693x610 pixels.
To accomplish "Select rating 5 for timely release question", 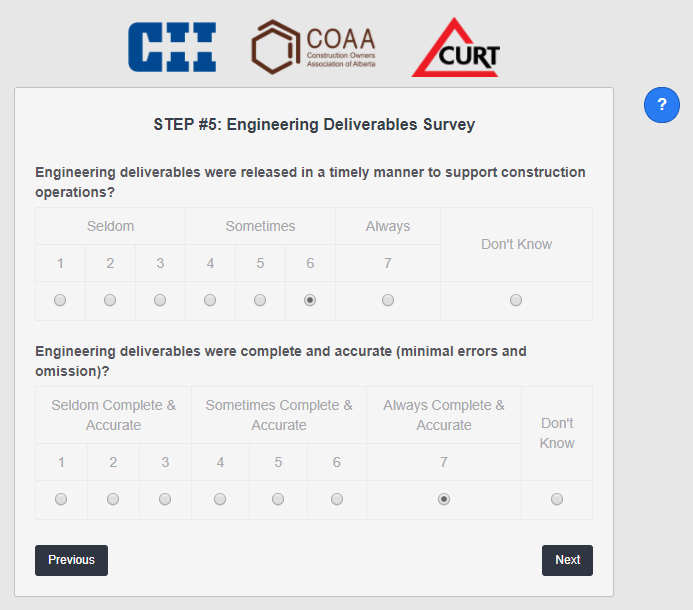I will 260,300.
